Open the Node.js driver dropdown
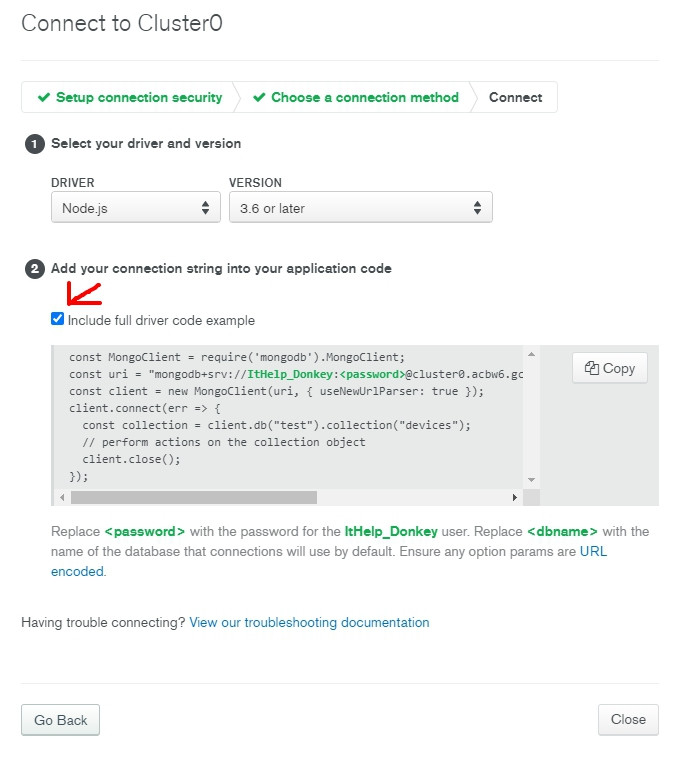This screenshot has height=760, width=681. click(x=135, y=208)
